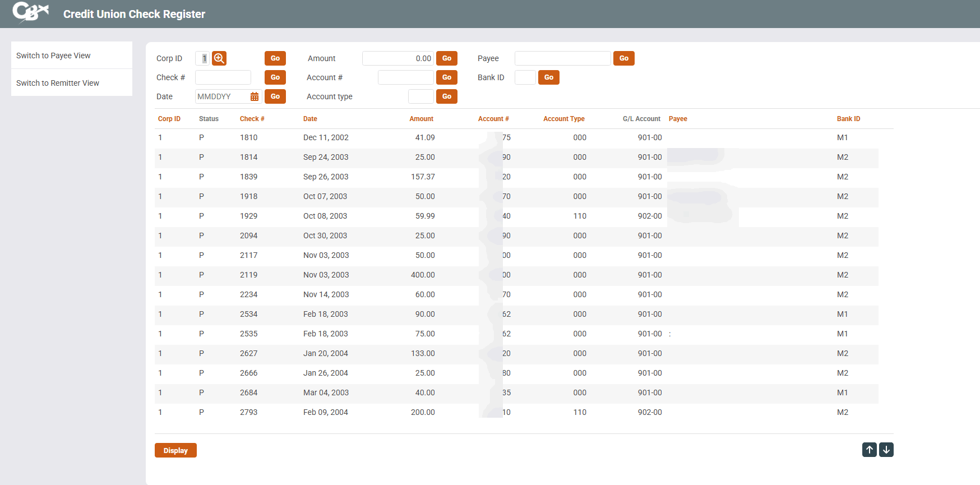
Task: Click Go button next to Amount
Action: (x=447, y=58)
